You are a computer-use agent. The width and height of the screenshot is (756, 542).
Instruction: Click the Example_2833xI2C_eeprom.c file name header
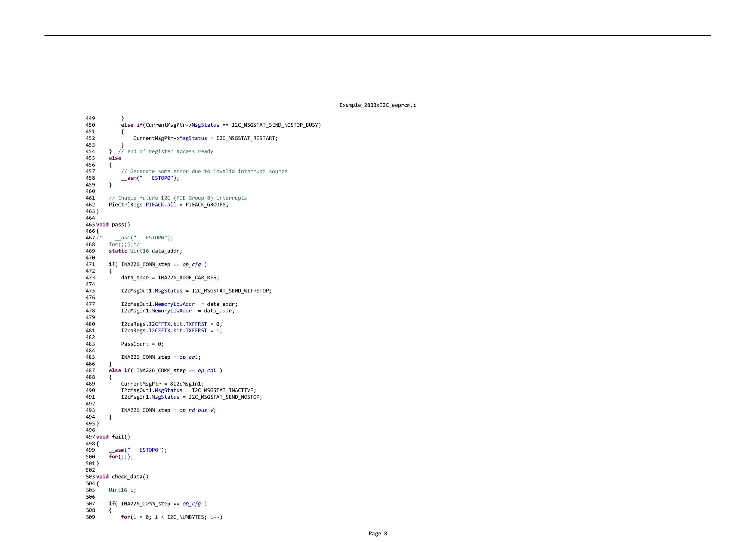click(378, 105)
